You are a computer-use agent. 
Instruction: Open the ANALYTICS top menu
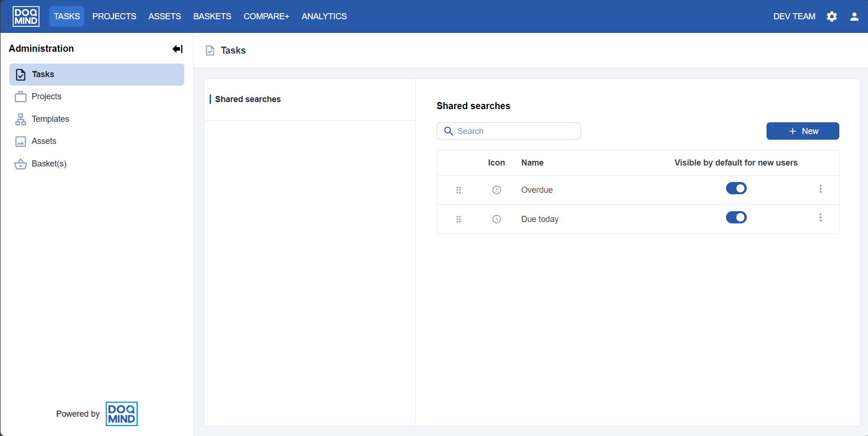coord(324,16)
